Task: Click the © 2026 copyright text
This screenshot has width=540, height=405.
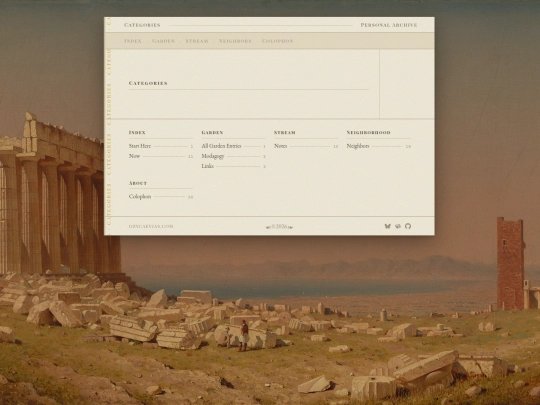Action: [x=279, y=227]
